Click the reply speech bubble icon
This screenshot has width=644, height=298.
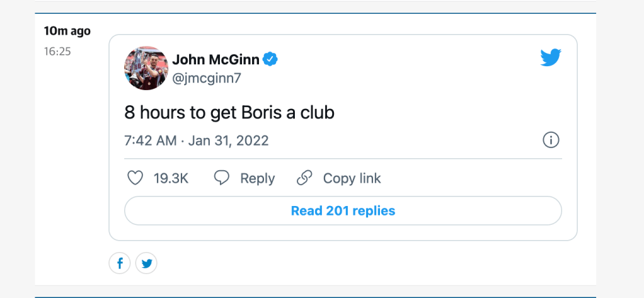click(x=222, y=178)
